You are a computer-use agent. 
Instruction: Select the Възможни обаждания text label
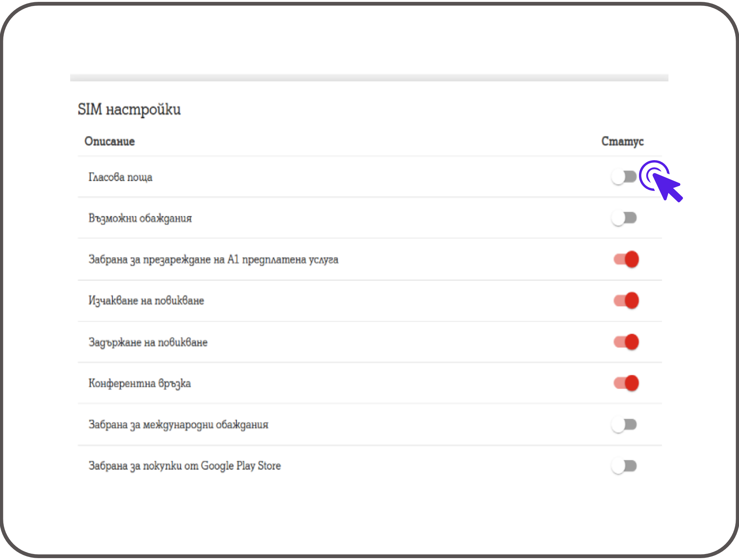point(140,218)
